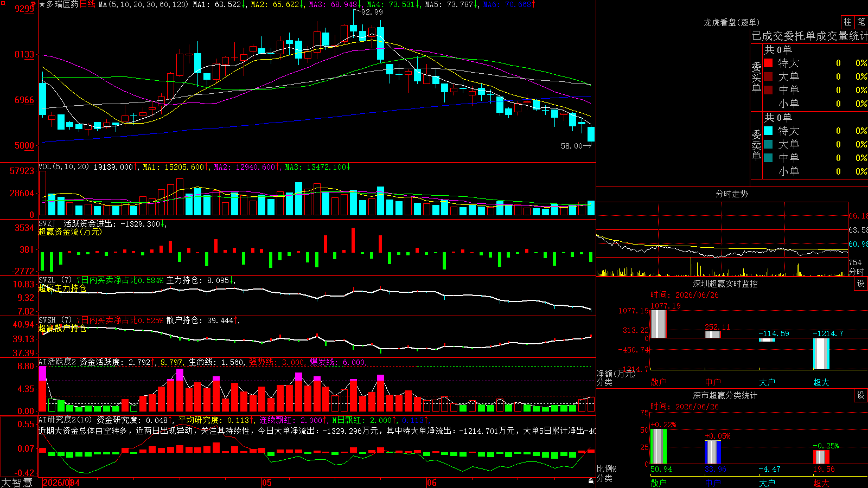The image size is (868, 488).
Task: Click the 龙虎看盘(逐单) panel title
Action: pos(731,22)
